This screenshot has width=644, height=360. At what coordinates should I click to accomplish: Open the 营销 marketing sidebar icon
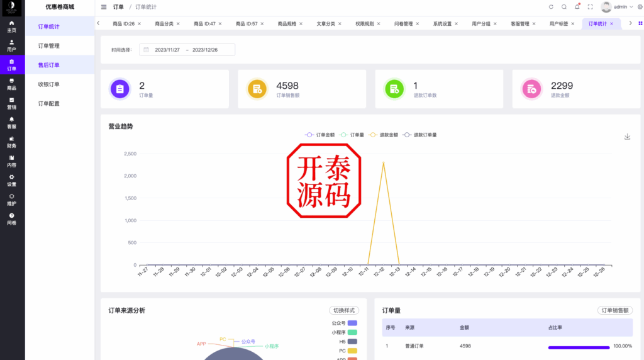click(11, 104)
